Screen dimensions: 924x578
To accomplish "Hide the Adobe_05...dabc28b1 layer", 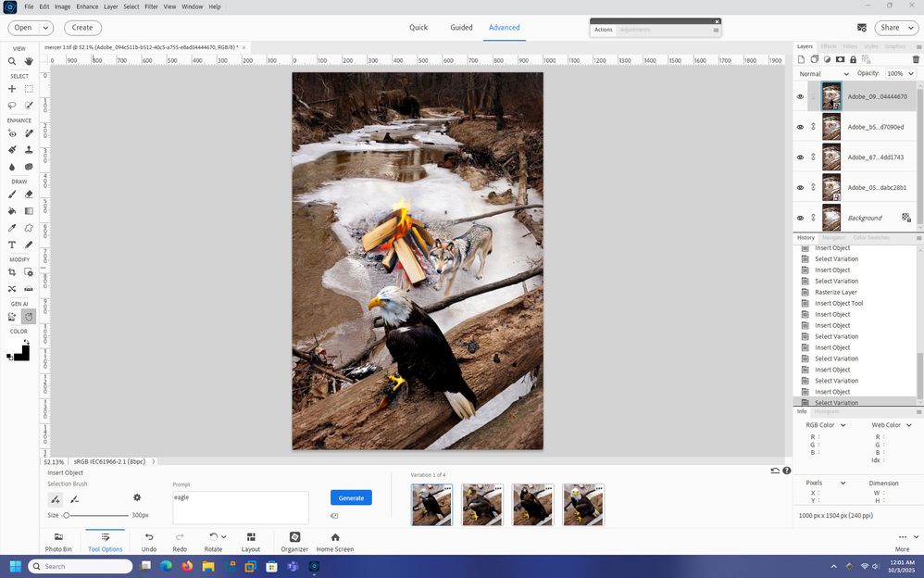I will 800,187.
